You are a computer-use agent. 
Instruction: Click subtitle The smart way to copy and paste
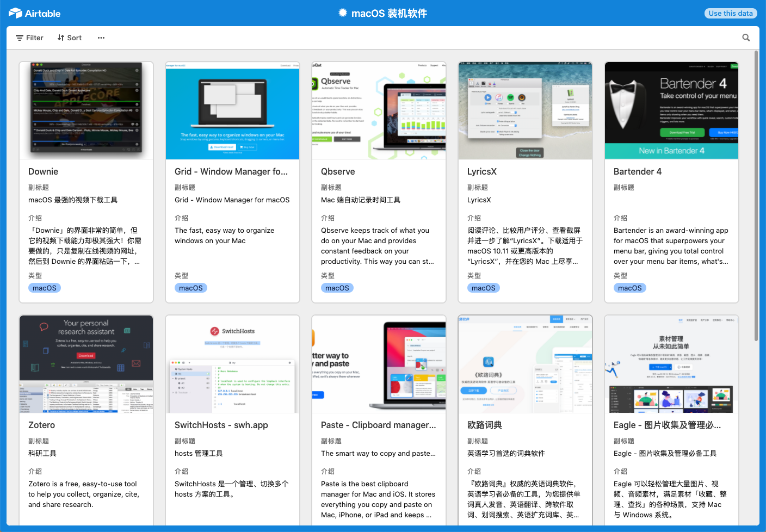[x=378, y=453]
